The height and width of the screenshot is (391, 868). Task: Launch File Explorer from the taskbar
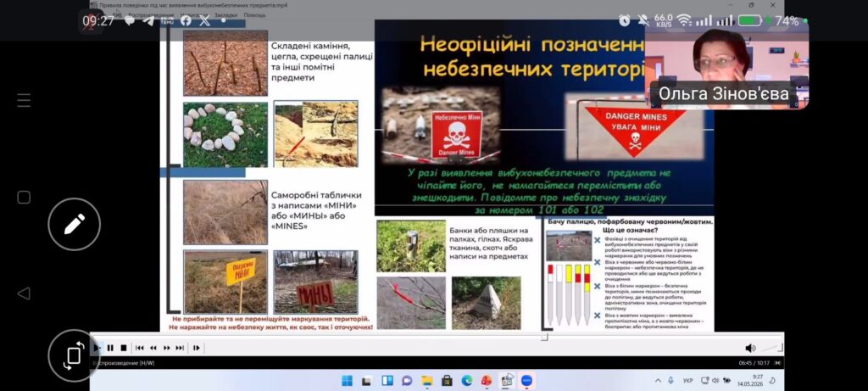(427, 381)
